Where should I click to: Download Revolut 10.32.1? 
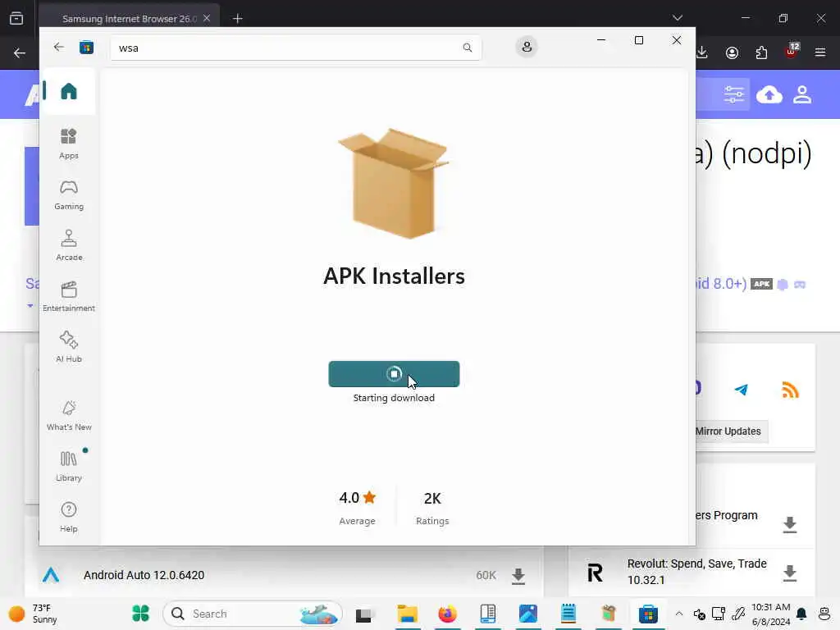(x=790, y=573)
